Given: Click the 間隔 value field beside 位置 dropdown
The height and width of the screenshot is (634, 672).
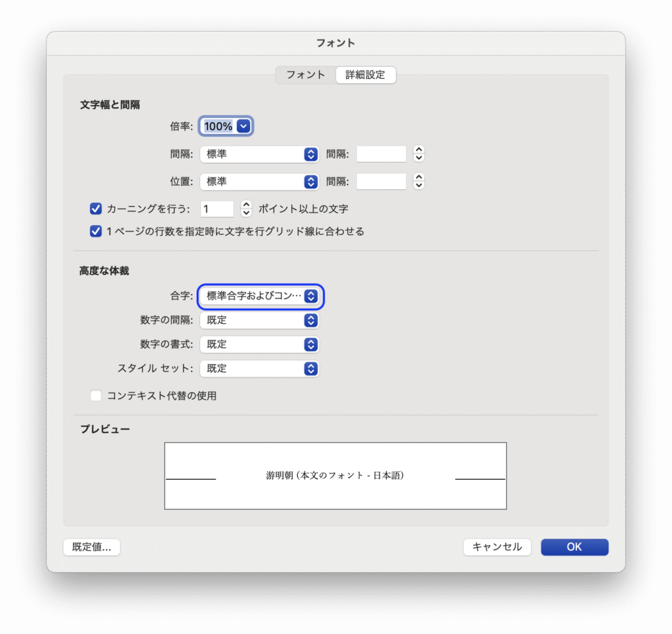Looking at the screenshot, I should 381,182.
